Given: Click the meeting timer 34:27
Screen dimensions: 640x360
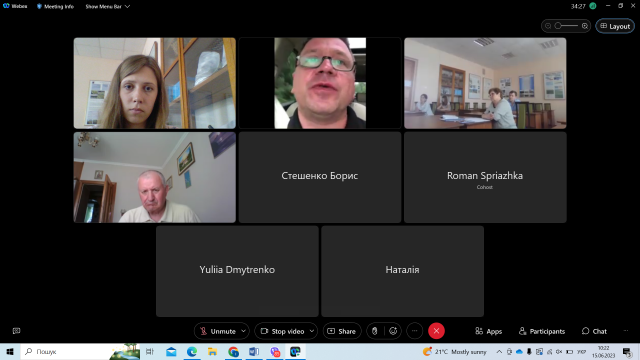Looking at the screenshot, I should (x=578, y=6).
